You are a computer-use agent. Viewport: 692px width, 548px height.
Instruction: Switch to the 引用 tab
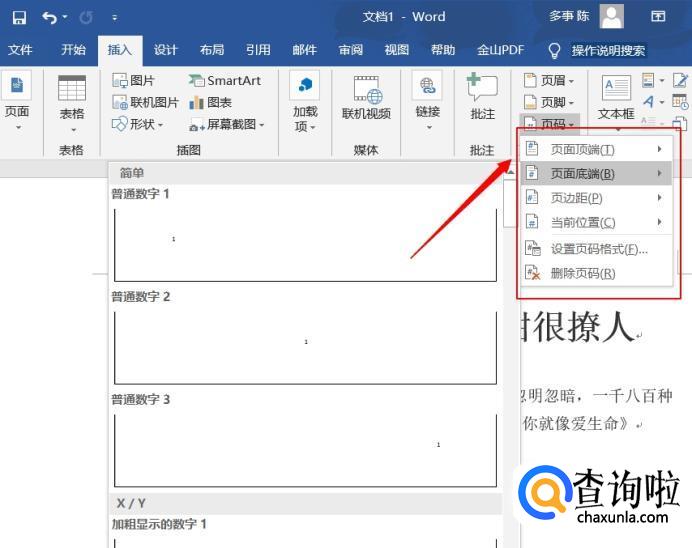click(258, 50)
